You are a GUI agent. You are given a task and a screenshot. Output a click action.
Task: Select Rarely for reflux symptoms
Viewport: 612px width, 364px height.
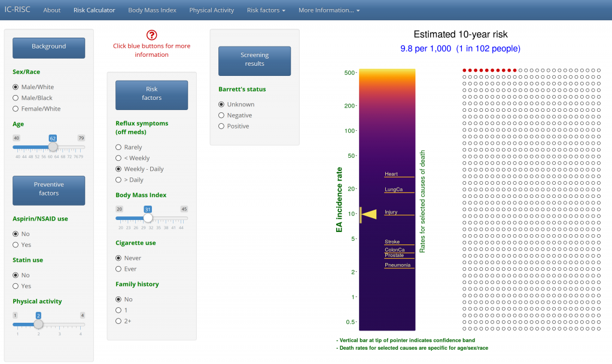pyautogui.click(x=118, y=146)
